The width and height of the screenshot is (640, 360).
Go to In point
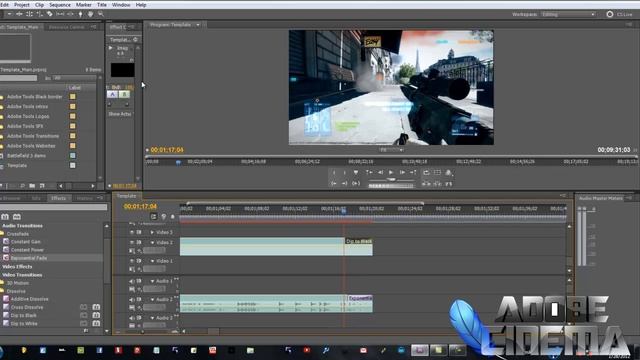tap(334, 184)
